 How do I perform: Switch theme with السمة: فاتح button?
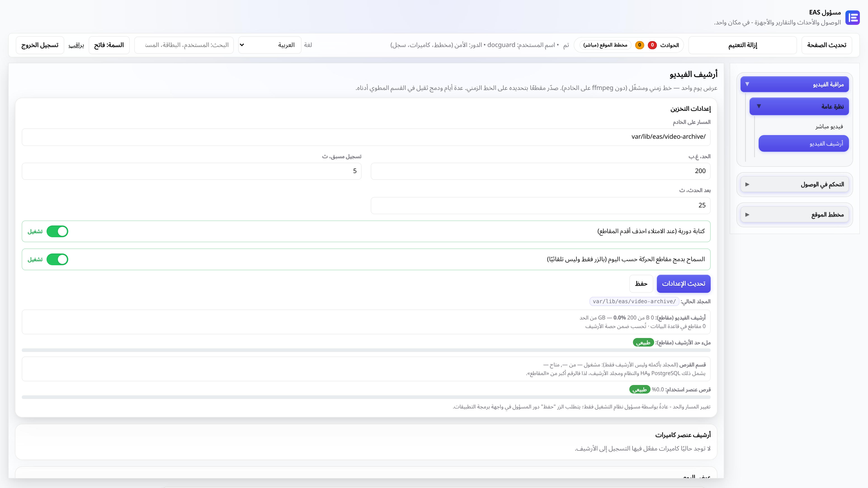(109, 45)
